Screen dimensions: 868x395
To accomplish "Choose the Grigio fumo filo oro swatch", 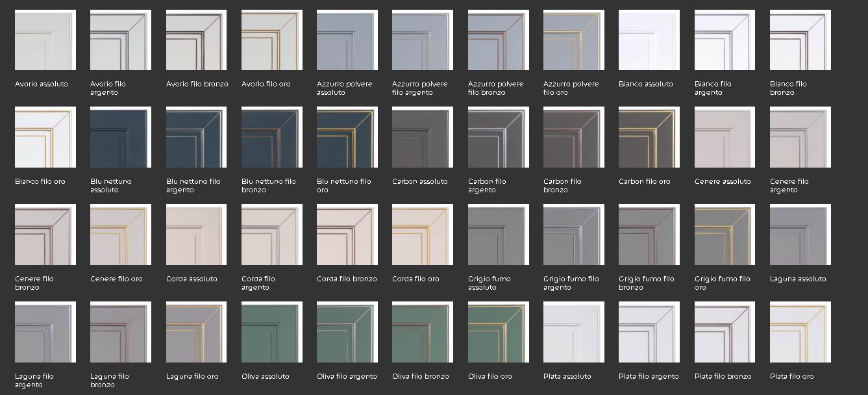I will pos(725,235).
